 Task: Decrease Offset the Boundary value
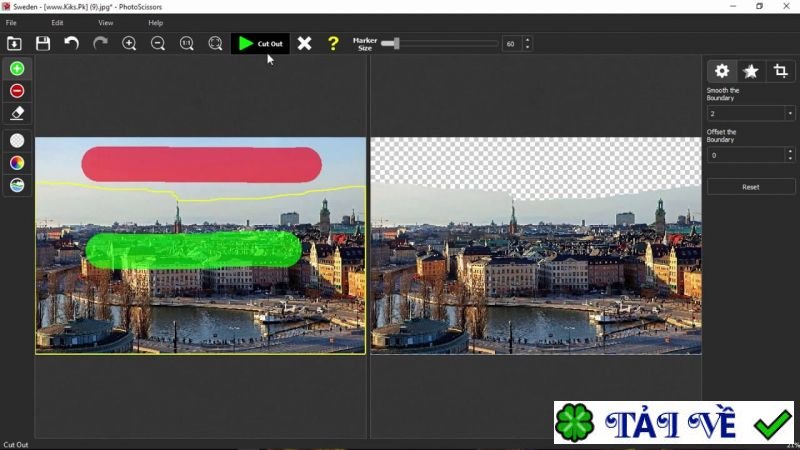click(x=790, y=159)
